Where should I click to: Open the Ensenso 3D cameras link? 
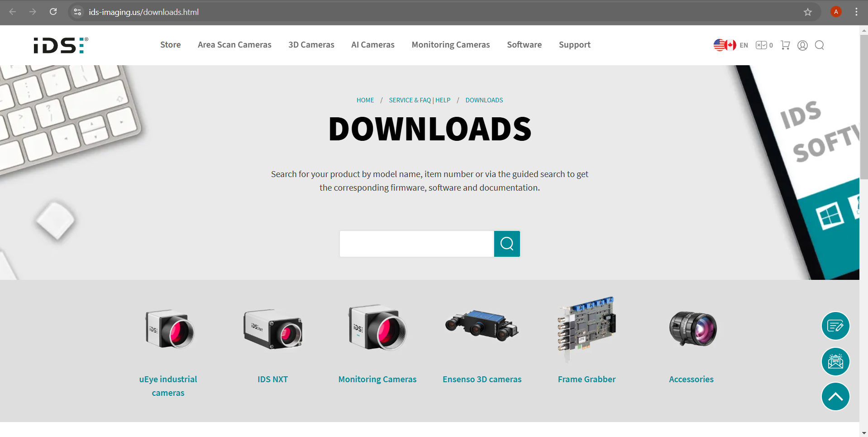[482, 379]
